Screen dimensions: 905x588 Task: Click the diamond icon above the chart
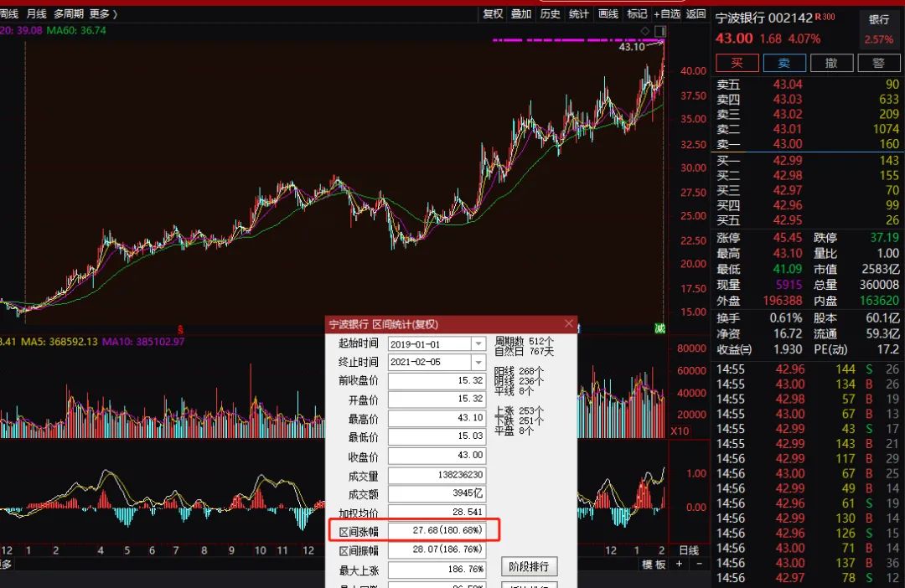click(644, 31)
